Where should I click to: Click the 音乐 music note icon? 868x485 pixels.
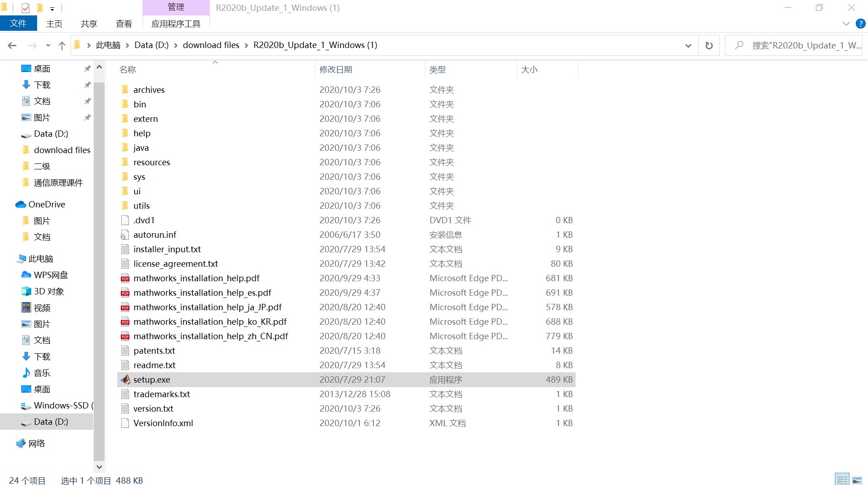pos(26,373)
